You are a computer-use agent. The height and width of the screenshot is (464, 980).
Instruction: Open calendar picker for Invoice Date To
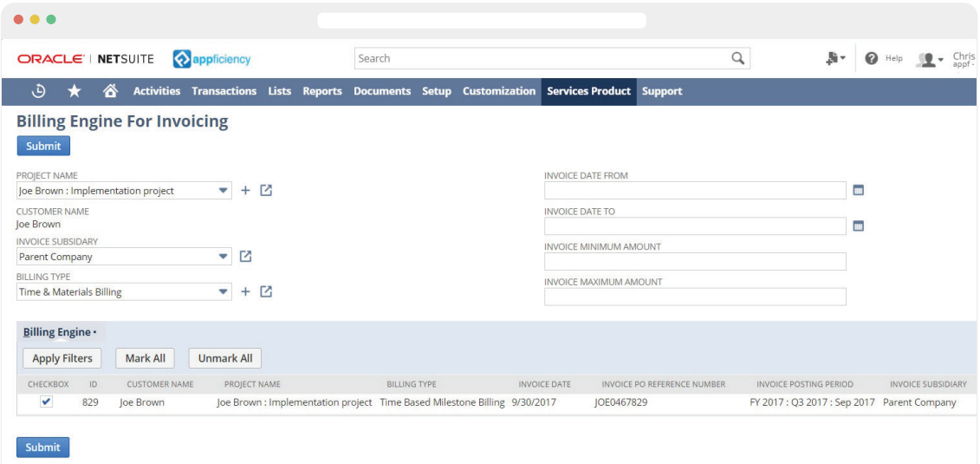coord(859,226)
